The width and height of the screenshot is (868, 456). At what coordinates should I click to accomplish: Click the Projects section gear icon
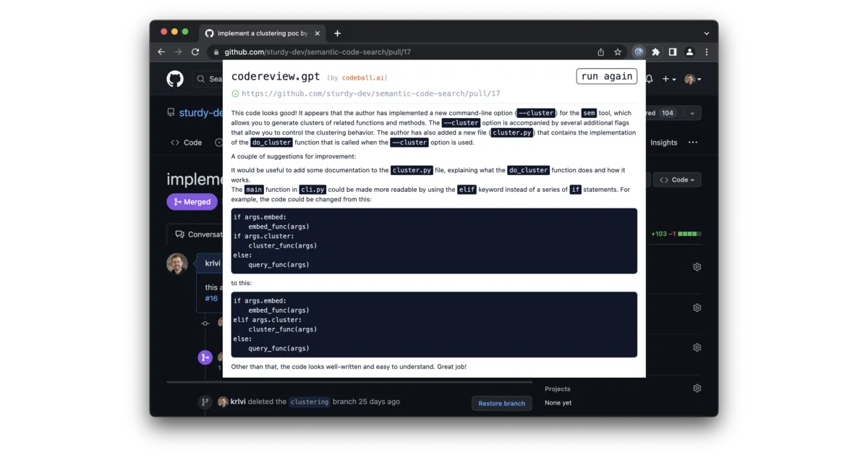(697, 388)
